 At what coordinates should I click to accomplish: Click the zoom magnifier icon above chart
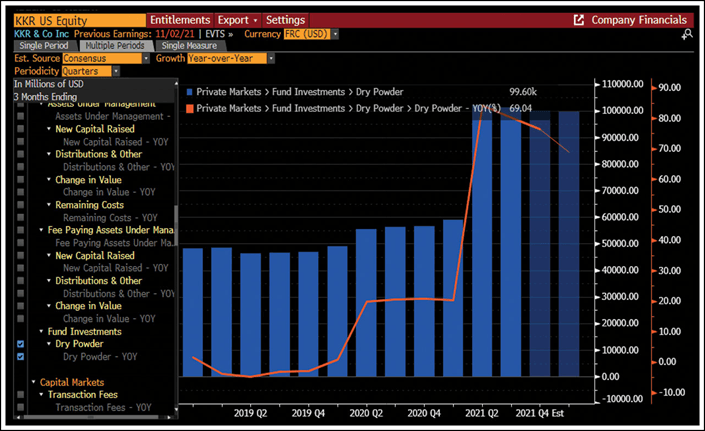[x=687, y=34]
